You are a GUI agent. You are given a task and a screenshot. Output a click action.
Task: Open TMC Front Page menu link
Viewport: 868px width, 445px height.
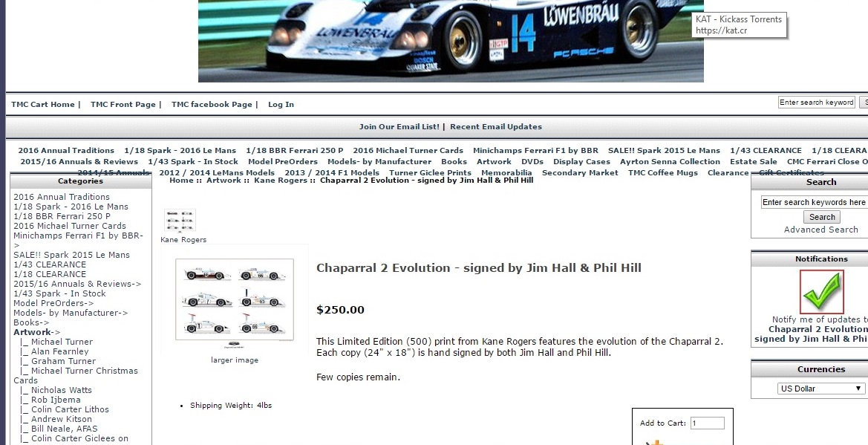[x=123, y=105]
